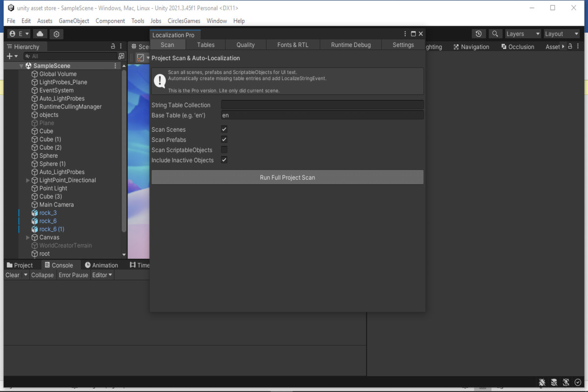Toggle Collapse in the Console
Screen dimensions: 588x392
[x=42, y=275]
